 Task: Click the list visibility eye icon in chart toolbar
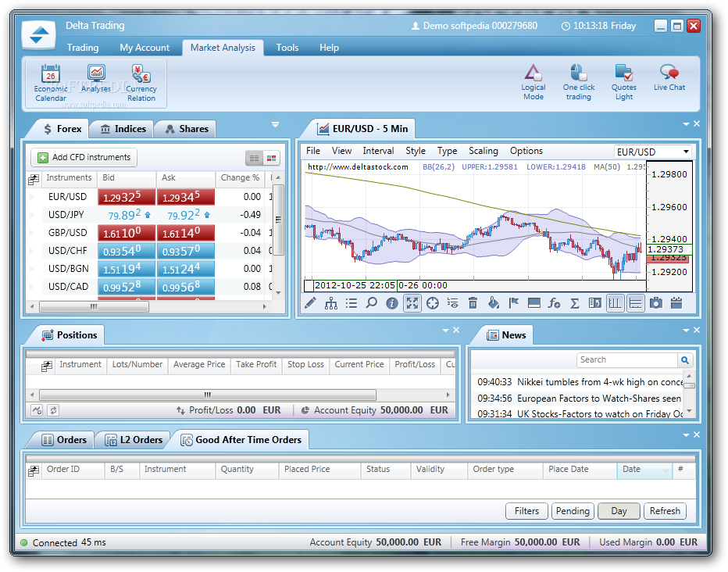pos(453,303)
